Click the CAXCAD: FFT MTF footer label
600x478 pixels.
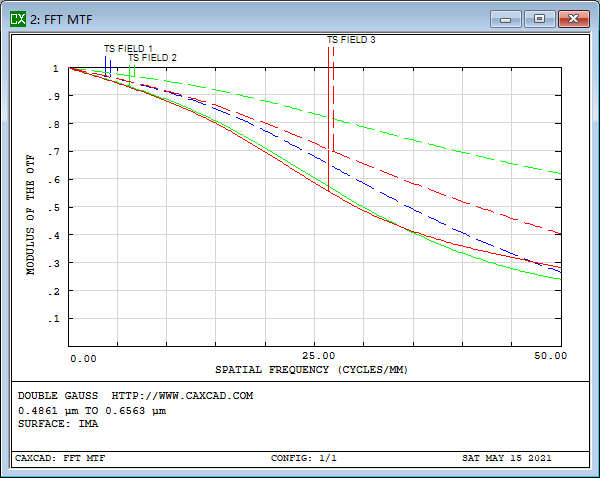60,458
